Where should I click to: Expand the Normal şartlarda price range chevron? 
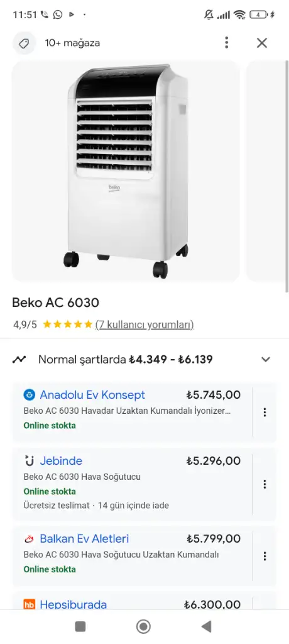pyautogui.click(x=266, y=360)
